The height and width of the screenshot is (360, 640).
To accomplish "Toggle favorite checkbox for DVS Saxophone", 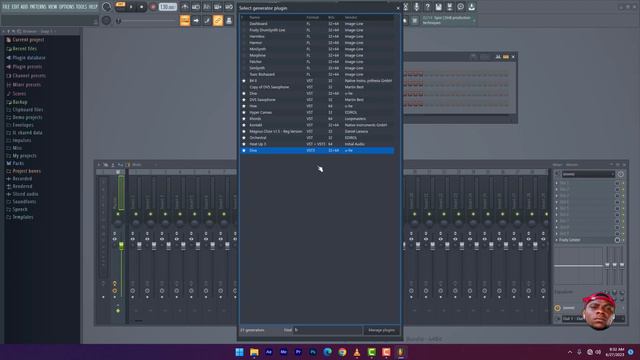I will point(244,100).
